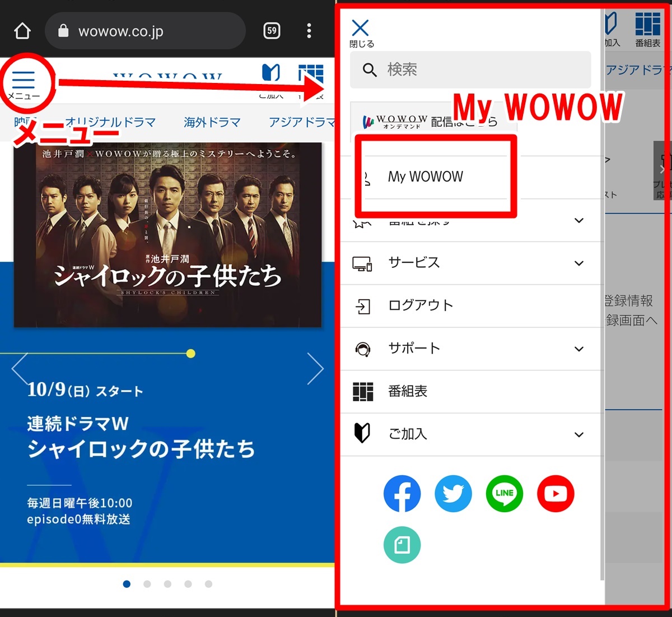This screenshot has height=617, width=672.
Task: Click the 番組表 grid icon in side menu
Action: pos(363,392)
